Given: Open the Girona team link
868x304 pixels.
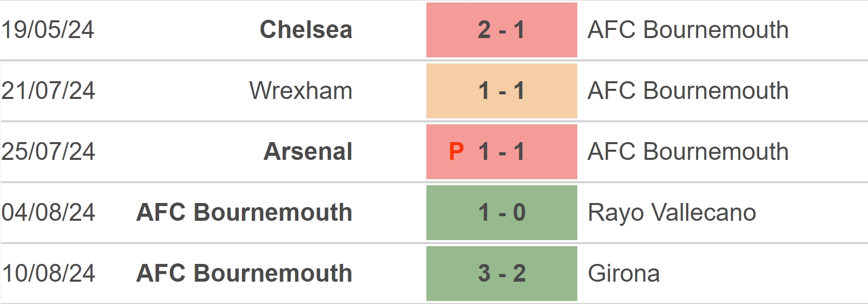Looking at the screenshot, I should tap(624, 274).
